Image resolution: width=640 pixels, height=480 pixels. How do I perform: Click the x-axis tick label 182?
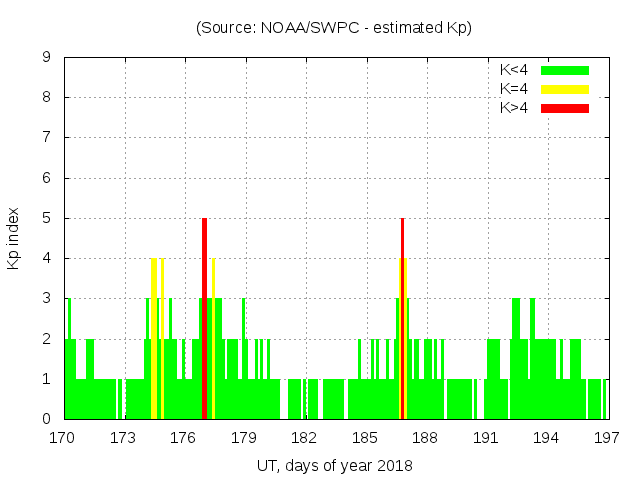305,438
